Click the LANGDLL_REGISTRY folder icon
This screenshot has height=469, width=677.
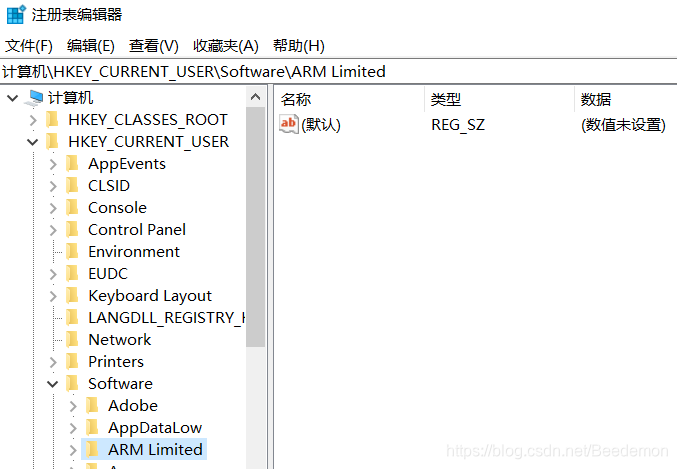73,318
